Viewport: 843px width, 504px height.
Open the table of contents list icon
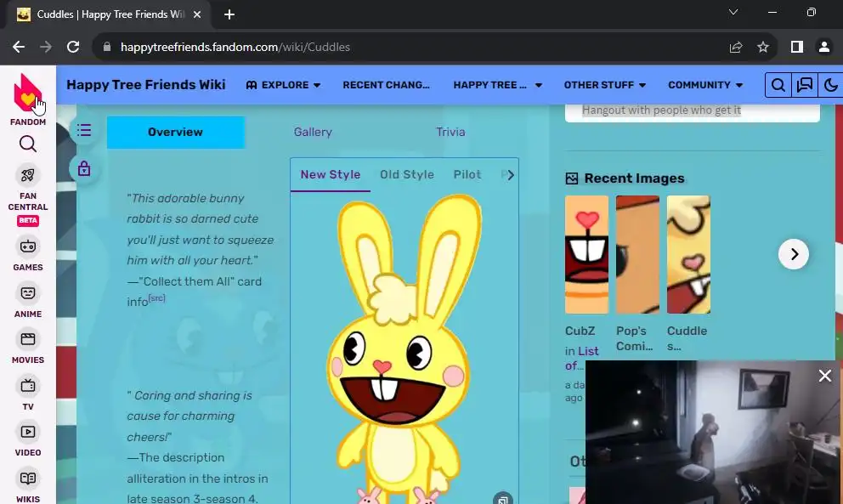pyautogui.click(x=84, y=130)
